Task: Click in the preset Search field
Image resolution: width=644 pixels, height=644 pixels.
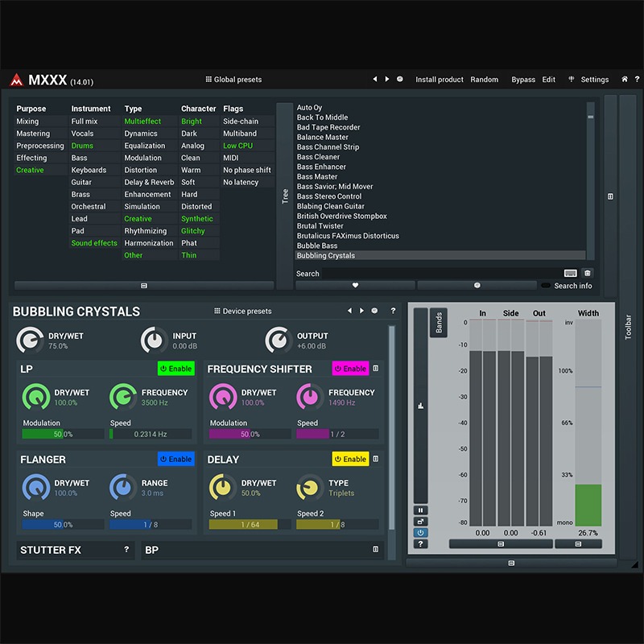Action: (441, 273)
